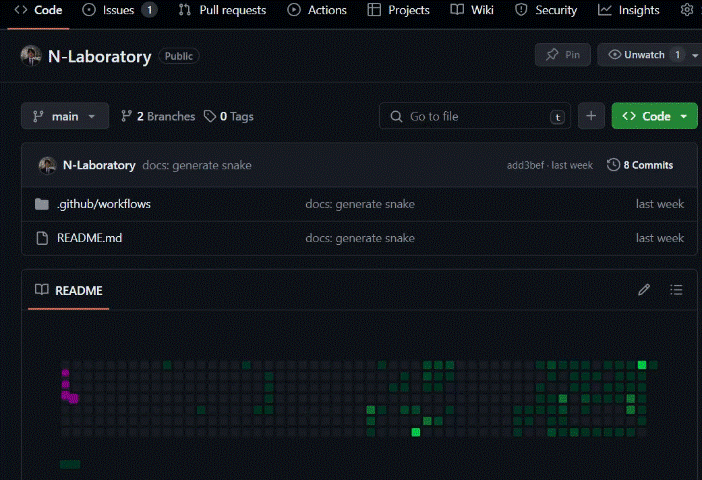
Task: Open the Pull requests tab
Action: 222,10
